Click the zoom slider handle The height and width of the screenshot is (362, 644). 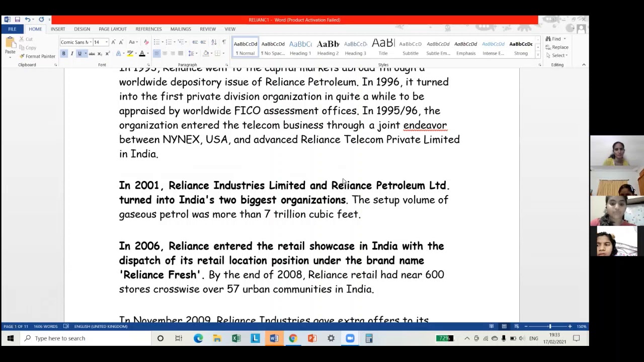pyautogui.click(x=549, y=326)
